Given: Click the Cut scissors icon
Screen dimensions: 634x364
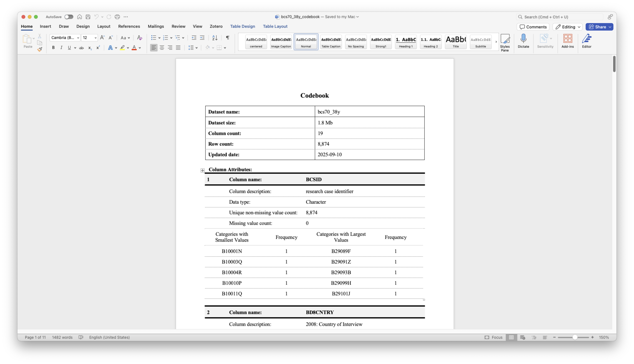Looking at the screenshot, I should [x=39, y=36].
